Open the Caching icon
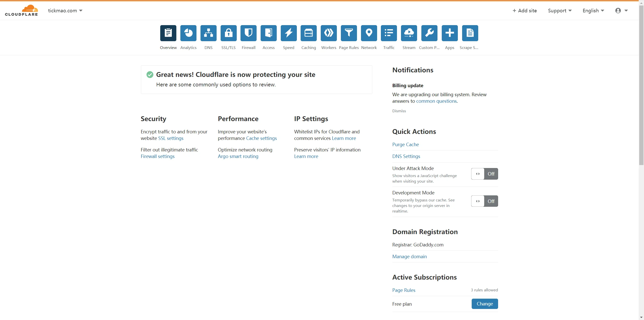Screen dimensions: 644x320 tap(309, 33)
